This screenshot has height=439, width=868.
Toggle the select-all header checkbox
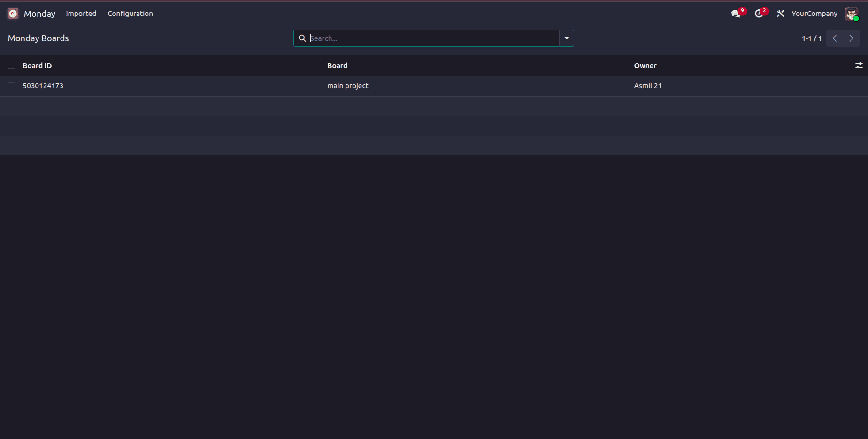point(12,66)
